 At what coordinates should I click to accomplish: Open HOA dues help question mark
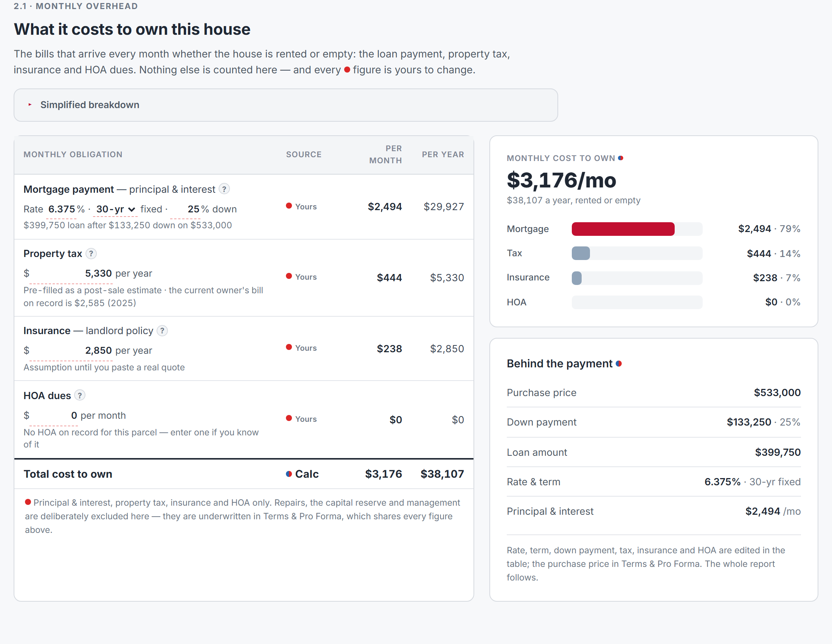click(80, 395)
